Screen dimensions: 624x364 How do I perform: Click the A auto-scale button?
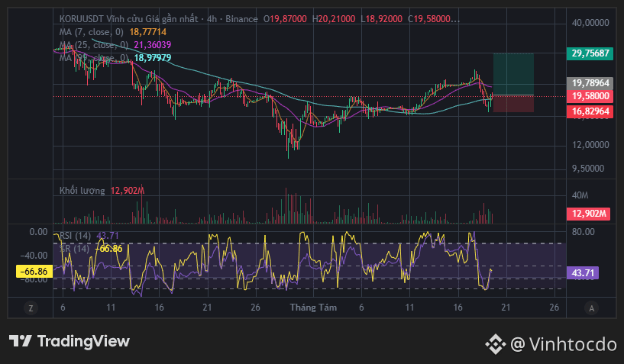click(591, 308)
